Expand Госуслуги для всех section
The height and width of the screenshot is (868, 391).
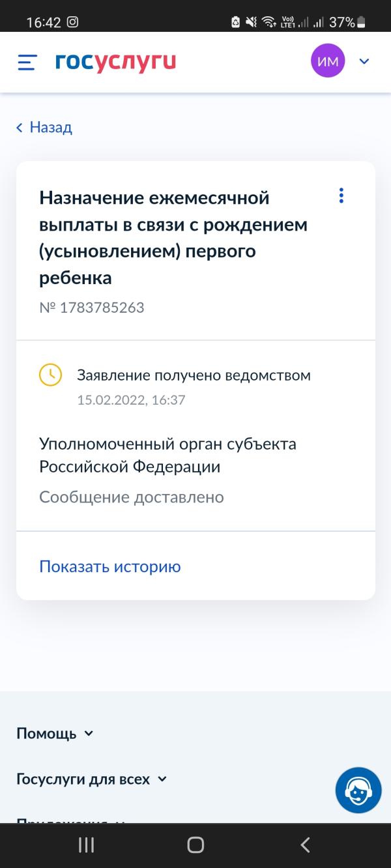[91, 779]
